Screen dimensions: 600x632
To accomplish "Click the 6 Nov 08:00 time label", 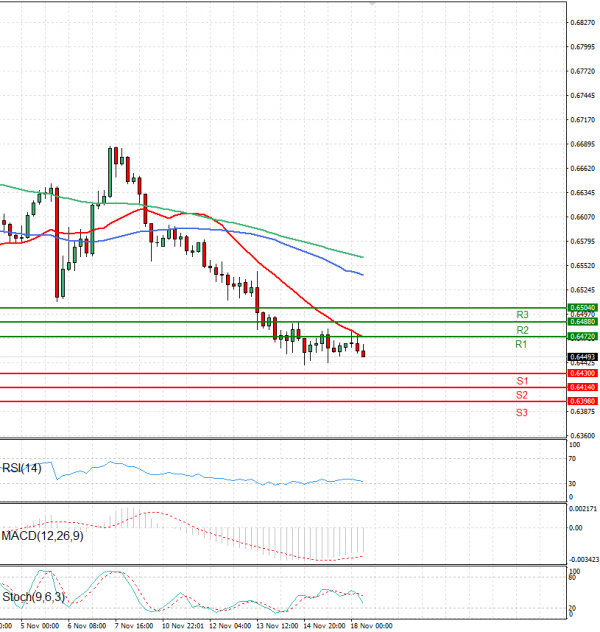I will (x=87, y=626).
